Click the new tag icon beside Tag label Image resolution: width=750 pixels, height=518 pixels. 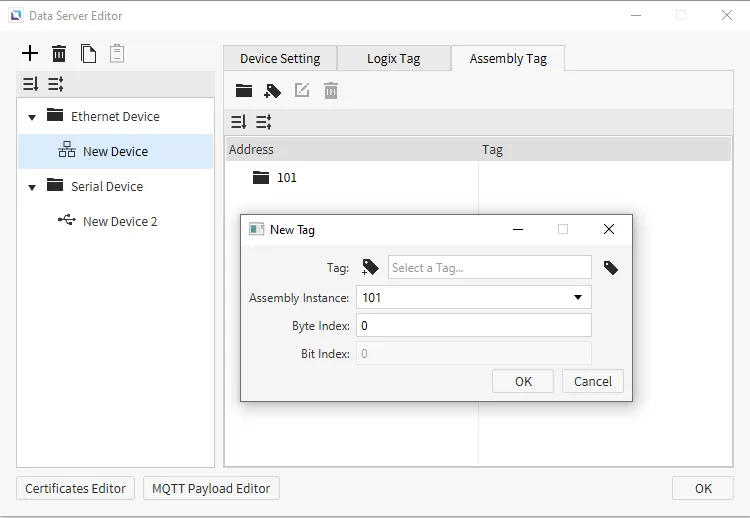pos(370,267)
